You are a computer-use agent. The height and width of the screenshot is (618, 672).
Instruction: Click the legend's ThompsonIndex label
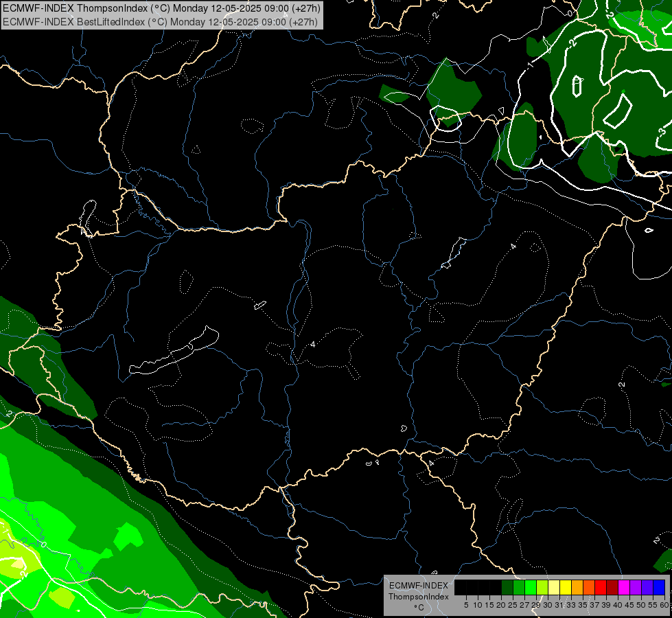[419, 597]
